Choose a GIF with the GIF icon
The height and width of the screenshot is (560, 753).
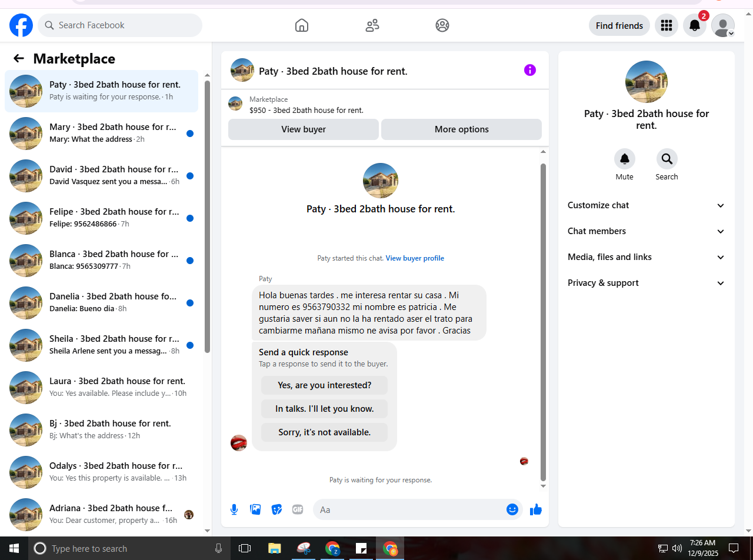click(x=298, y=509)
